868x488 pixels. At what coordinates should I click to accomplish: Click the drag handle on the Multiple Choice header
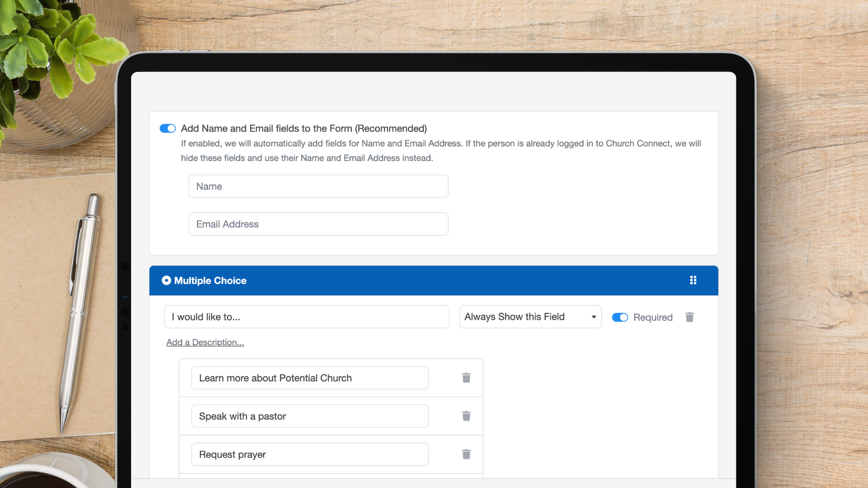(x=693, y=280)
